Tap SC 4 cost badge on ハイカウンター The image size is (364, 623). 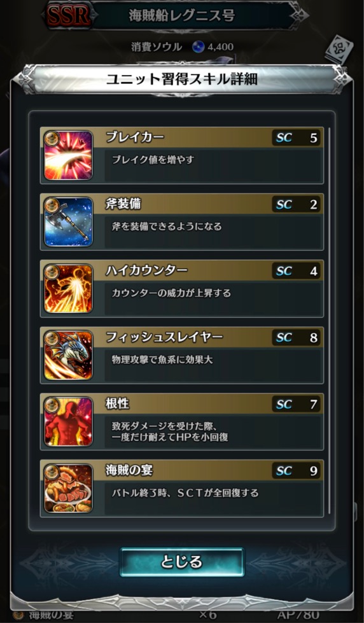coord(296,271)
